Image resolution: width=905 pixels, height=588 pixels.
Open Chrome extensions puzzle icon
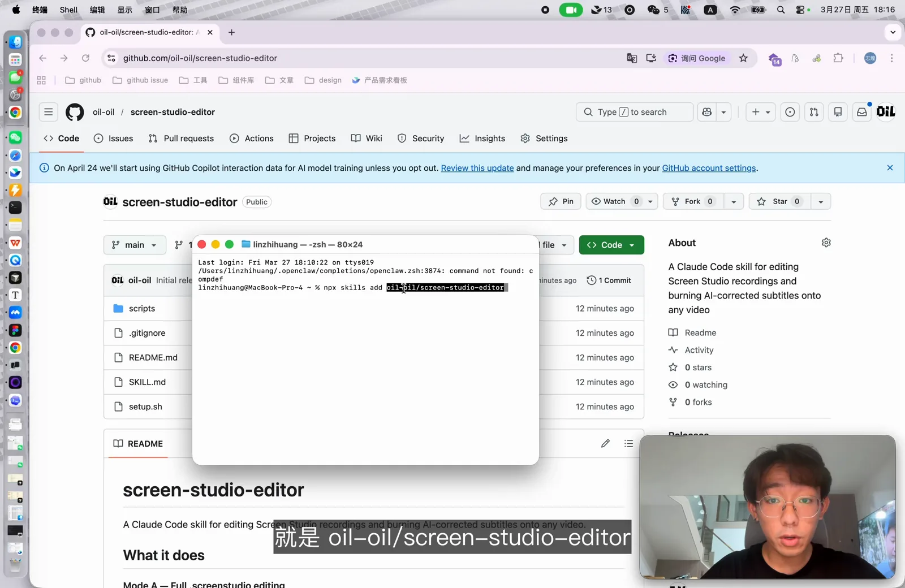[x=838, y=58]
